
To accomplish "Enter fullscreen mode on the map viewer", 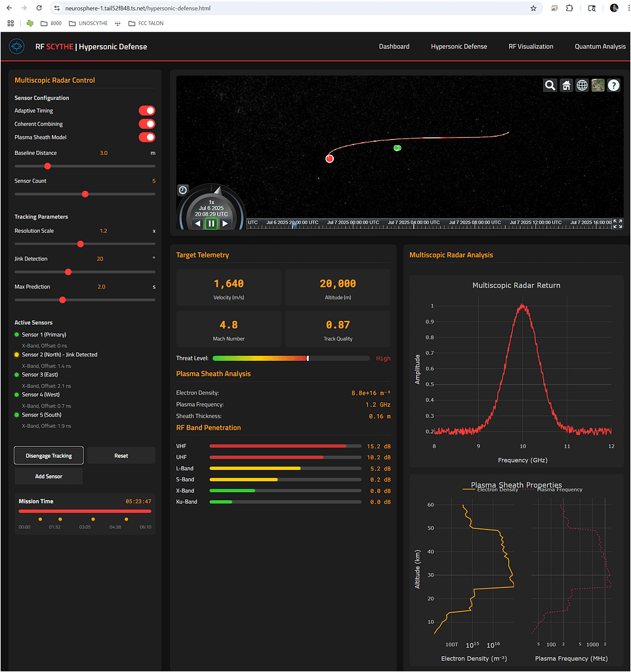I will [x=617, y=224].
